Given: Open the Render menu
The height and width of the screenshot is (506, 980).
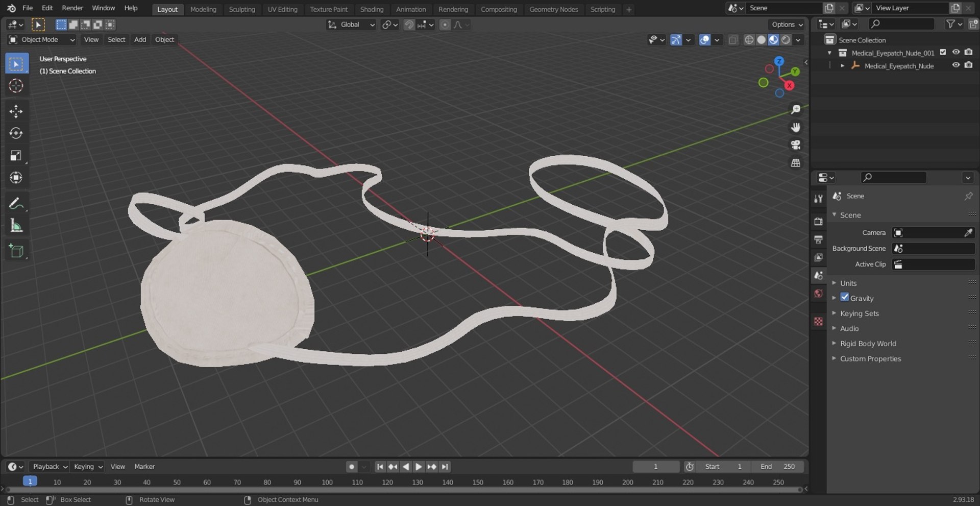Looking at the screenshot, I should coord(72,8).
